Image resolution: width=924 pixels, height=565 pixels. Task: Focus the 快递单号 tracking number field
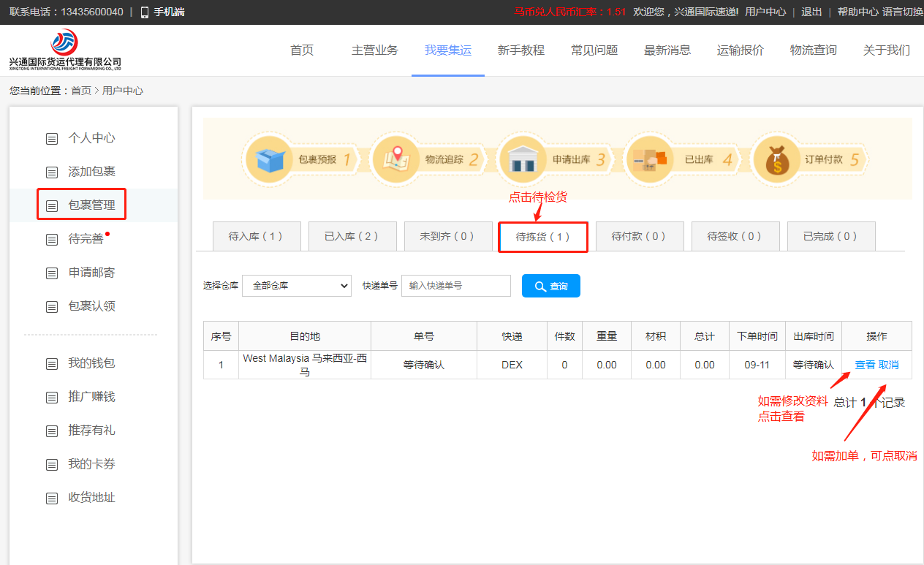[455, 286]
